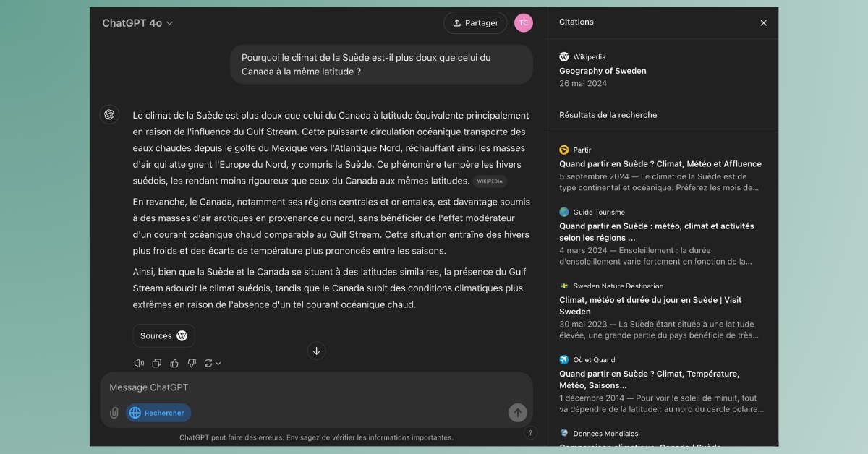Viewport: 868px width, 454px height.
Task: Click the ChatGPT logo next to the response
Action: coord(109,114)
